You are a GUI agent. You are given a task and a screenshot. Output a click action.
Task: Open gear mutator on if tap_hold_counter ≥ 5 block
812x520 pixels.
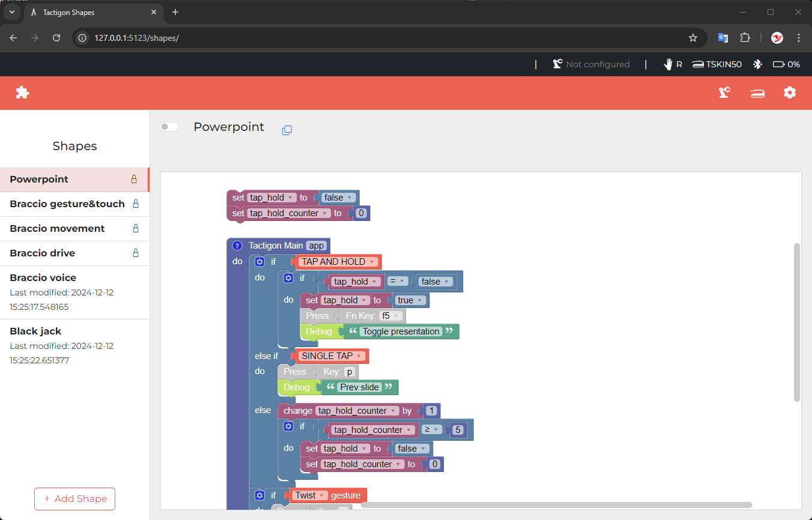[x=288, y=426]
